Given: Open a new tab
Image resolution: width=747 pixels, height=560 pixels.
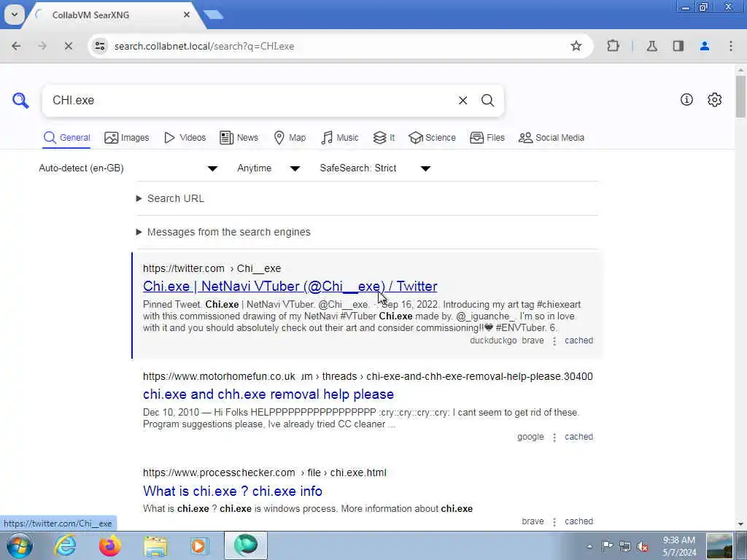Looking at the screenshot, I should click(x=214, y=15).
